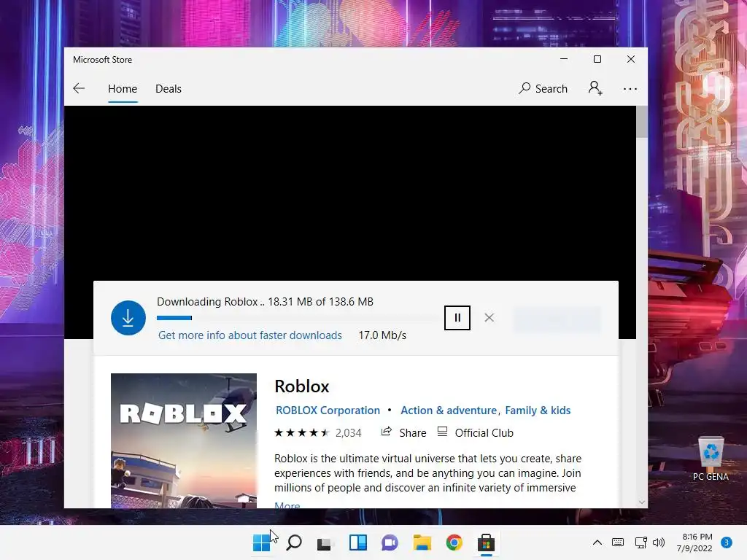Show hidden icons tray chevron
Screen dimensions: 747x560
(x=597, y=542)
